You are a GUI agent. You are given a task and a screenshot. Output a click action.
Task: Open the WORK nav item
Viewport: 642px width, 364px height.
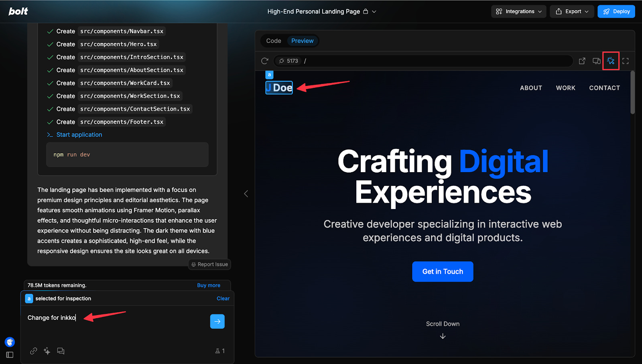click(x=566, y=88)
